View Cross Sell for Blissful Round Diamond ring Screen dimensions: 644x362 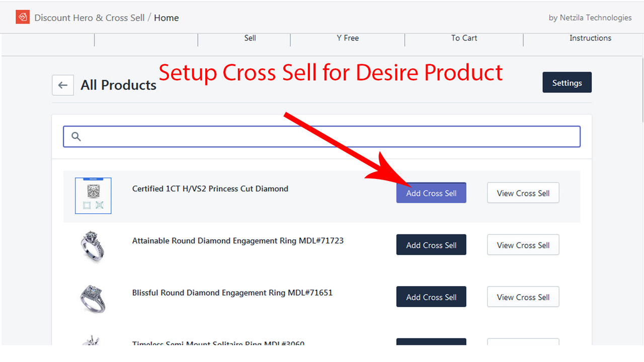click(x=523, y=297)
